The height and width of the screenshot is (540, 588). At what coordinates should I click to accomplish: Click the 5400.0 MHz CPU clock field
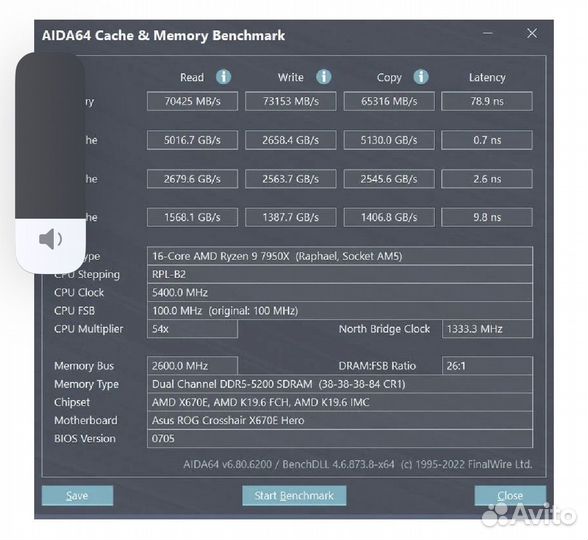pyautogui.click(x=340, y=292)
